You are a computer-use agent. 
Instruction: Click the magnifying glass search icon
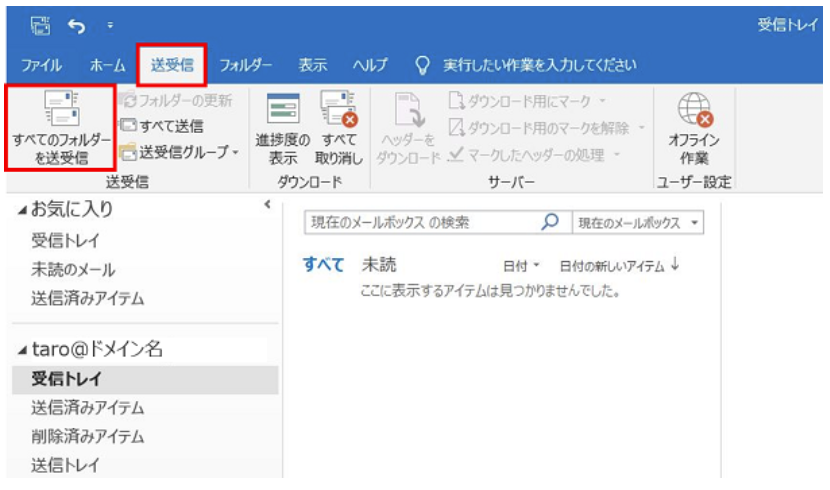click(x=551, y=222)
